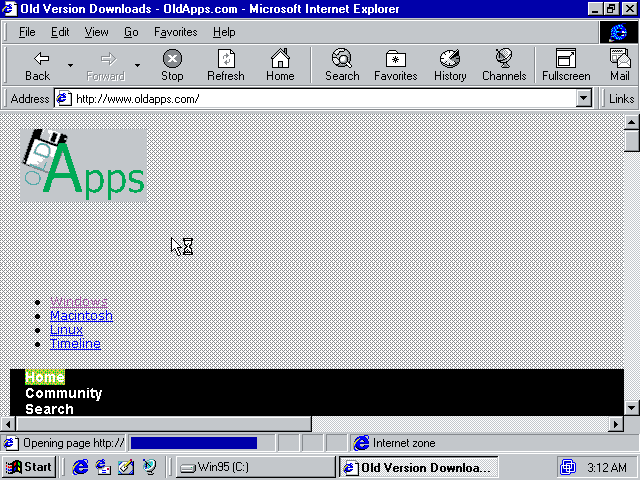Viewport: 640px width, 480px height.
Task: Follow the Macintosh link
Action: pyautogui.click(x=81, y=316)
